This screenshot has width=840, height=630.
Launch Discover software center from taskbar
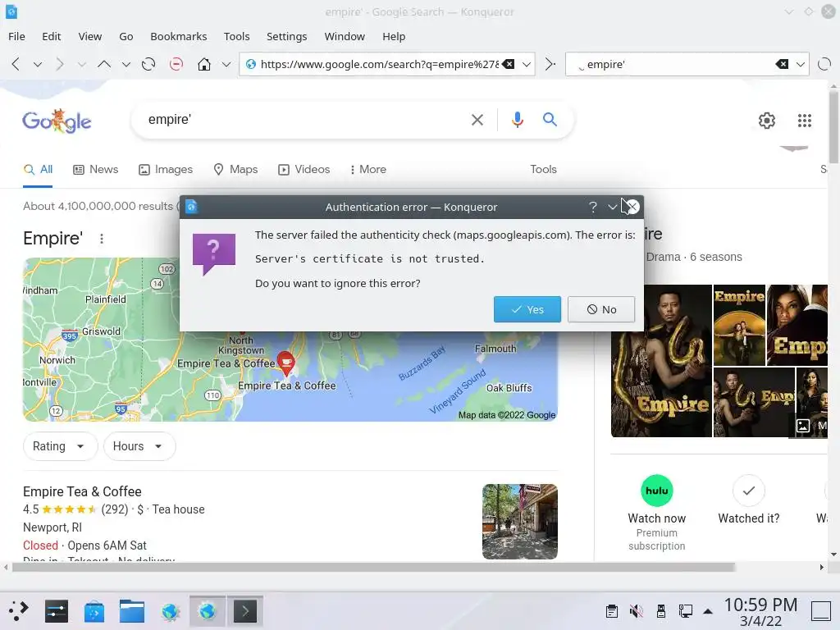94,610
